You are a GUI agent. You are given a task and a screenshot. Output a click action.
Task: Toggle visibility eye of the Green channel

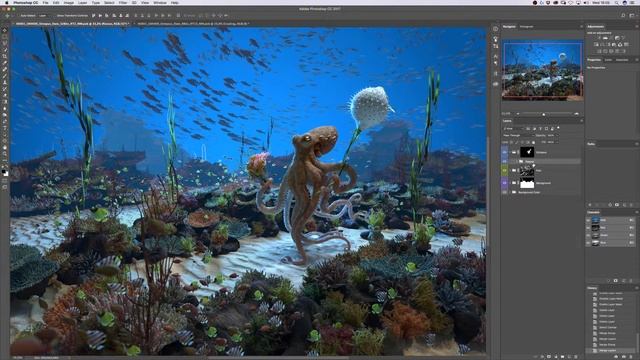[588, 235]
